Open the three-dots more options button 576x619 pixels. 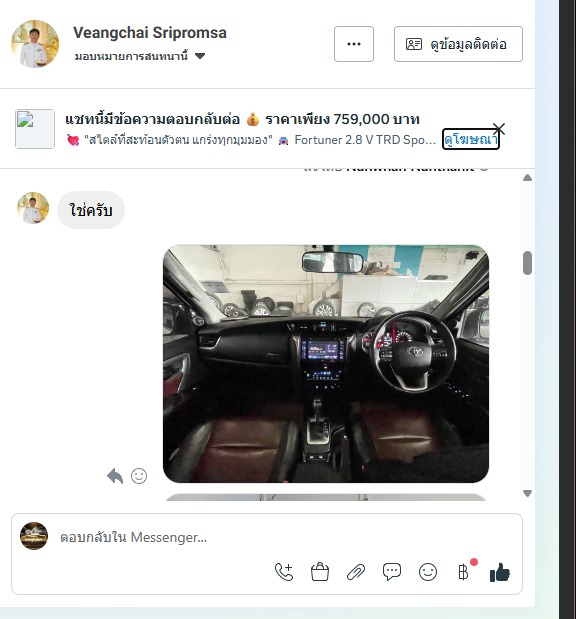[x=354, y=44]
